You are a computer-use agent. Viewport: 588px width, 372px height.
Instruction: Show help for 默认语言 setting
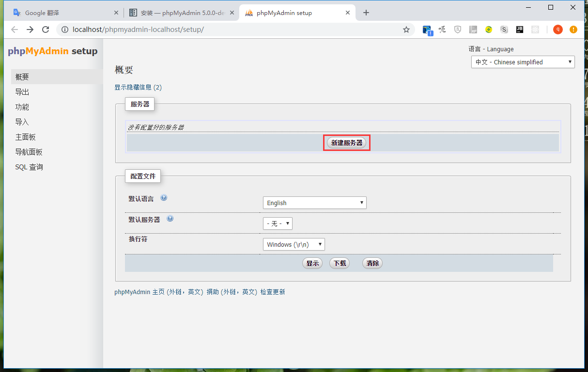pos(164,198)
